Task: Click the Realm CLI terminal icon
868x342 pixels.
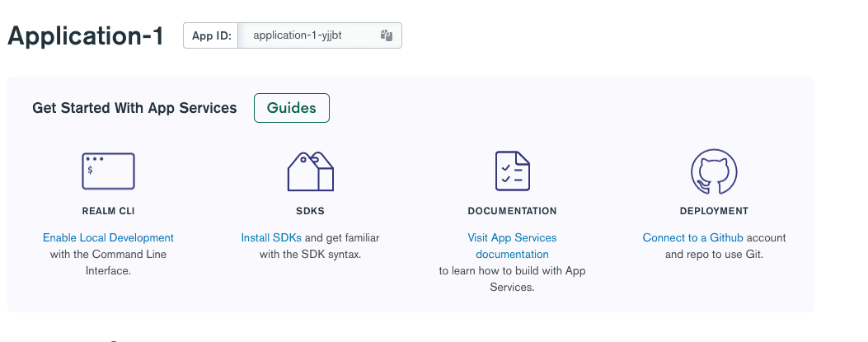Action: pyautogui.click(x=108, y=171)
